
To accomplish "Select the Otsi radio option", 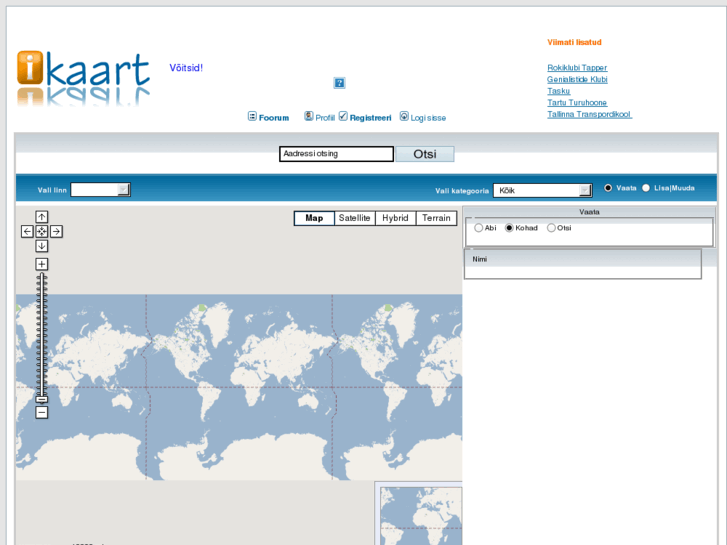I will (x=551, y=228).
